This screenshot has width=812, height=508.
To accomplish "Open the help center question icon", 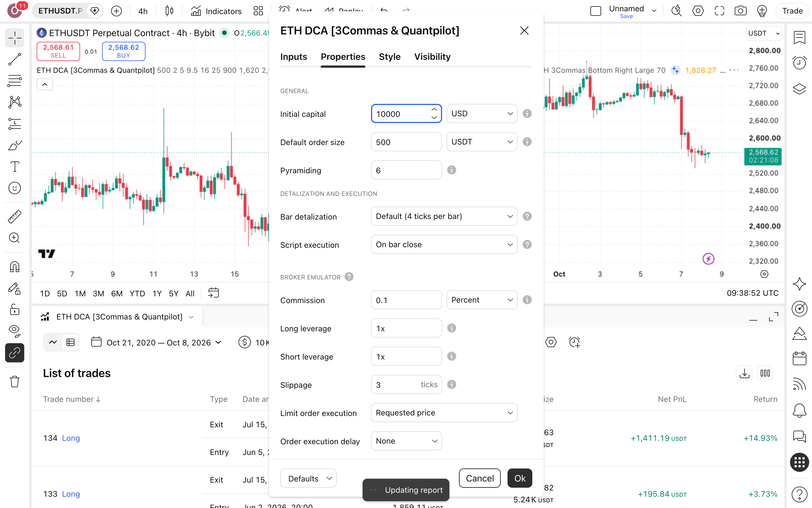I will tap(799, 494).
